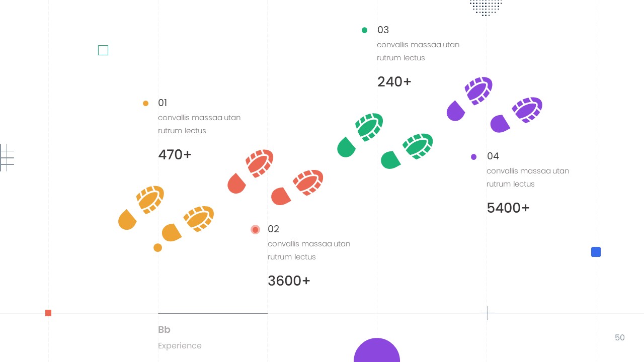
Task: Select the blue rounded square shape
Action: (x=596, y=252)
